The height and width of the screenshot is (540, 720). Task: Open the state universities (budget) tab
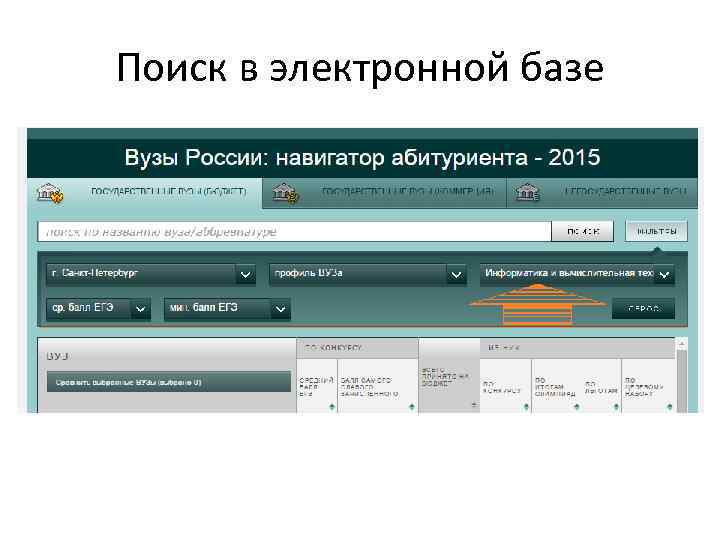pyautogui.click(x=145, y=193)
